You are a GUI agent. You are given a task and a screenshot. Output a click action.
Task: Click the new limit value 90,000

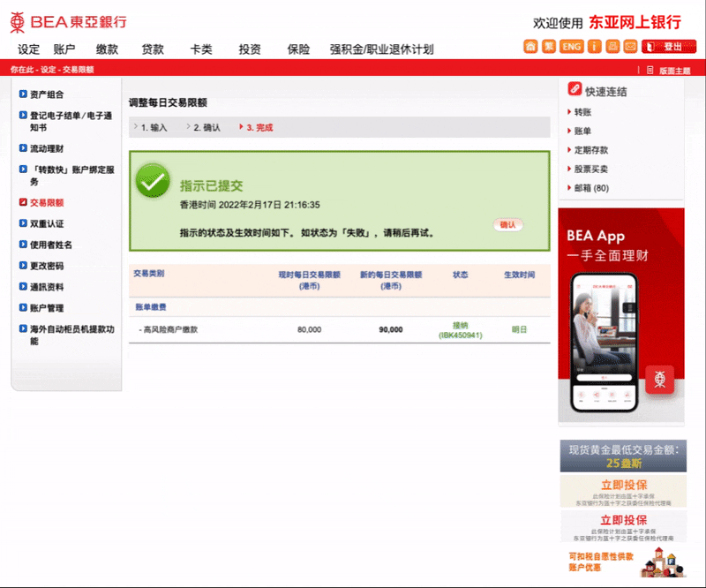(x=391, y=330)
